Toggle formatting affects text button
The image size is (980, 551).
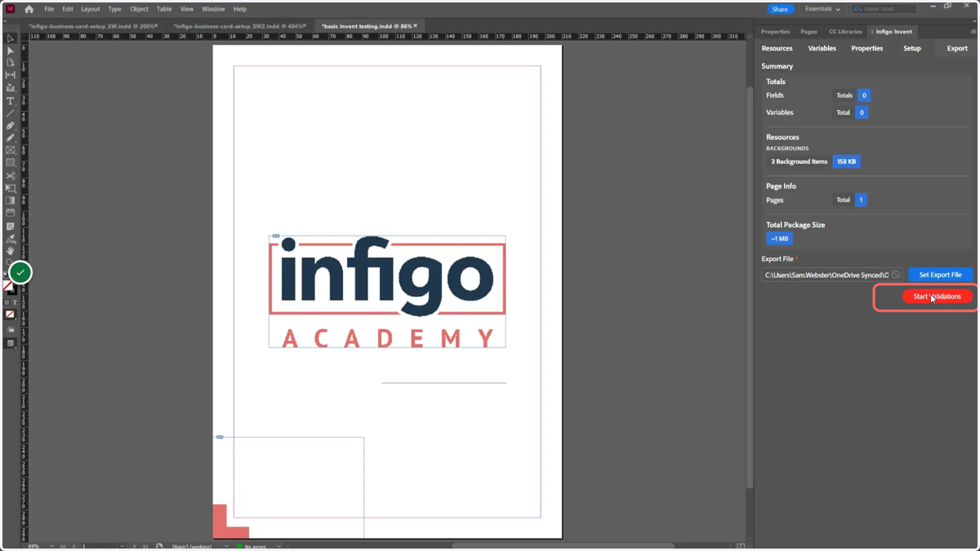coord(15,303)
